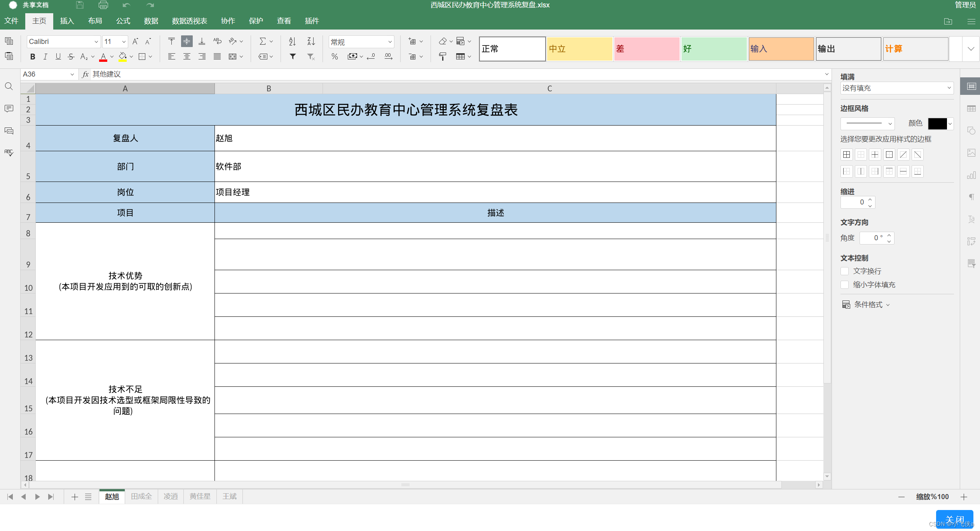Viewport: 980px width, 531px height.
Task: Switch to the 数据透视表 tab
Action: click(x=190, y=21)
